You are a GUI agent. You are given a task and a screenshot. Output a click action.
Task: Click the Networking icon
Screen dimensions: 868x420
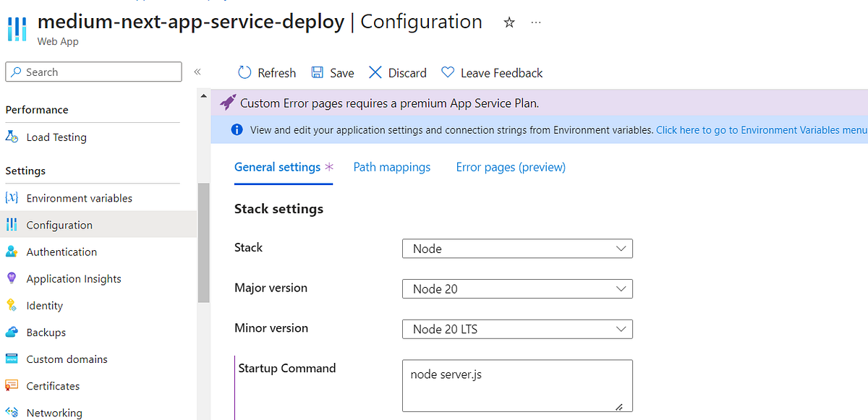(x=12, y=412)
